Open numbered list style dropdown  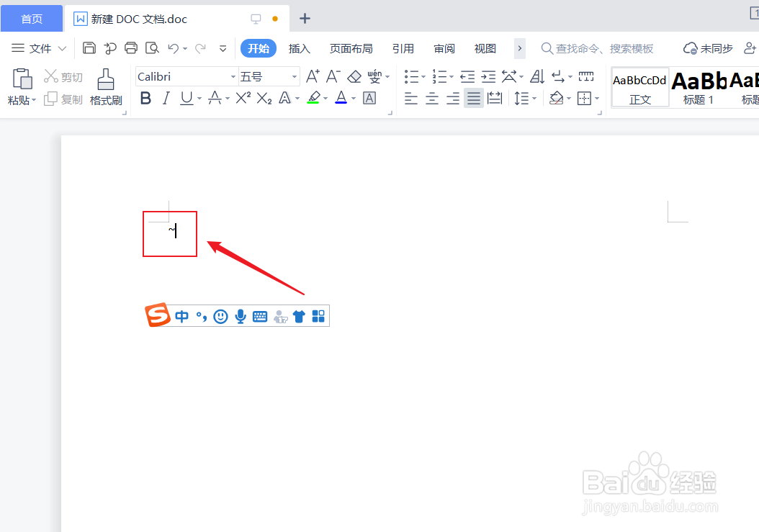click(451, 77)
